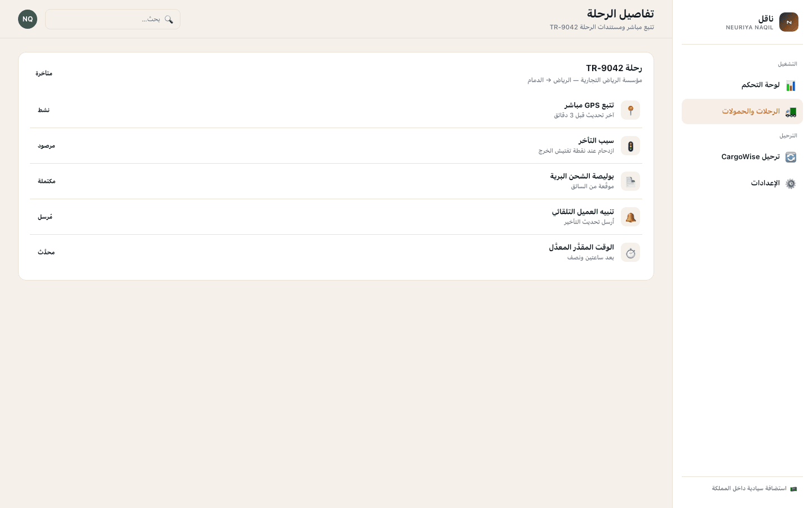The image size is (812, 508).
Task: Click the magnifier icon in the search box
Action: point(169,19)
